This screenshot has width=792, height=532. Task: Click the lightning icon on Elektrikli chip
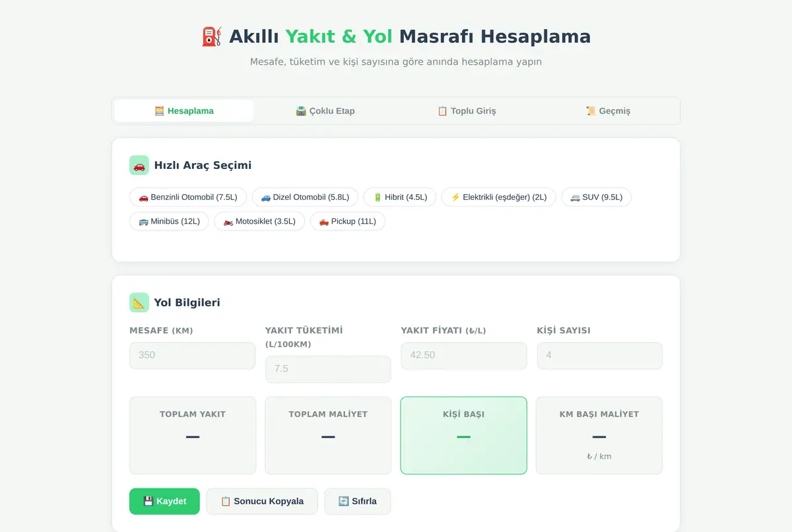pyautogui.click(x=455, y=197)
